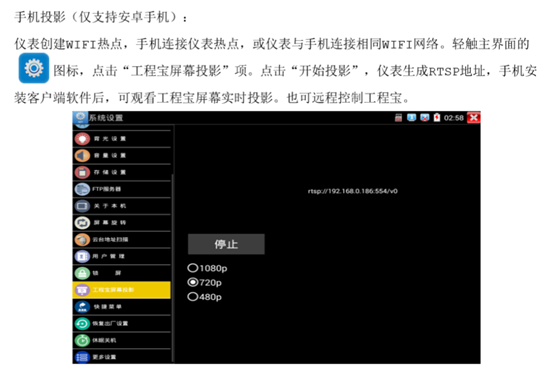547x372 pixels.
Task: Select the 720p resolution radio button
Action: [x=193, y=282]
